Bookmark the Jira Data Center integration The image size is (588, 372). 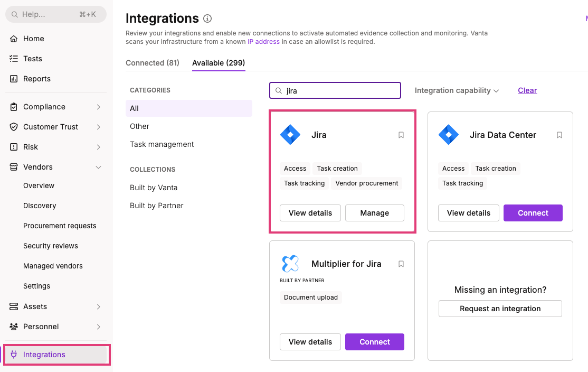(559, 135)
